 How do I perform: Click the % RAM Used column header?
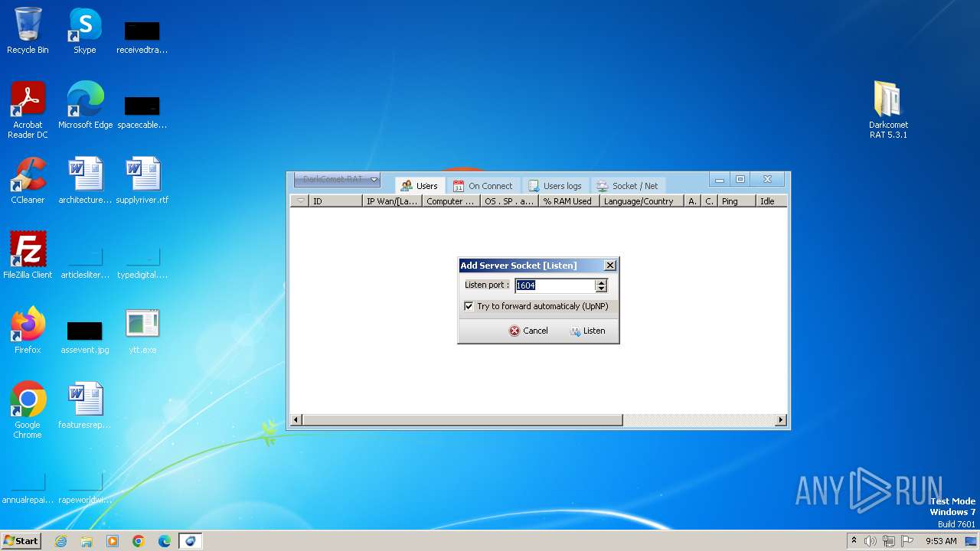pos(568,201)
